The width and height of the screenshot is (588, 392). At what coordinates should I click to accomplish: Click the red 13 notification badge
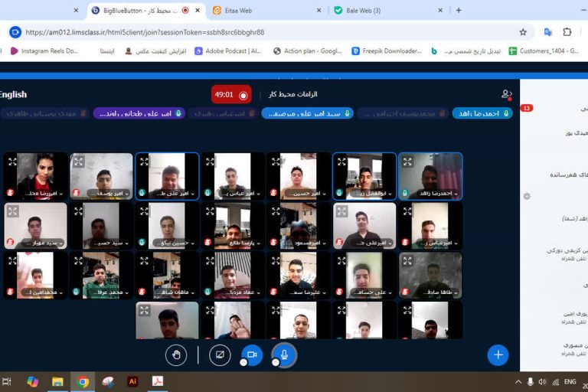tap(527, 108)
